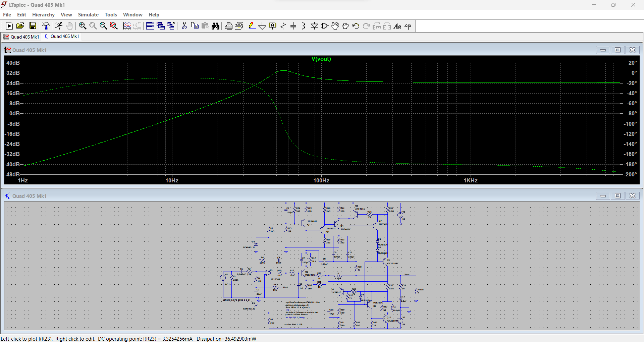Open the Edit menu
The image size is (644, 342).
[21, 14]
